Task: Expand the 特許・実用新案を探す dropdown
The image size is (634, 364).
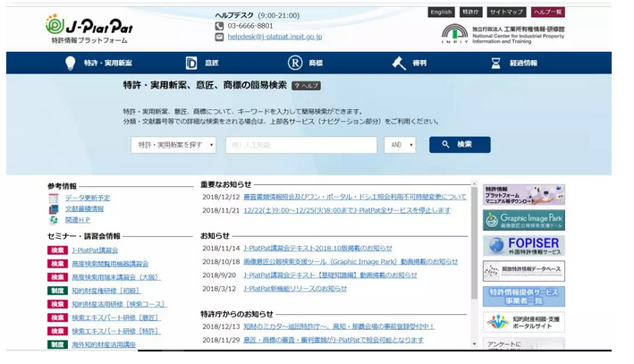Action: click(x=173, y=145)
